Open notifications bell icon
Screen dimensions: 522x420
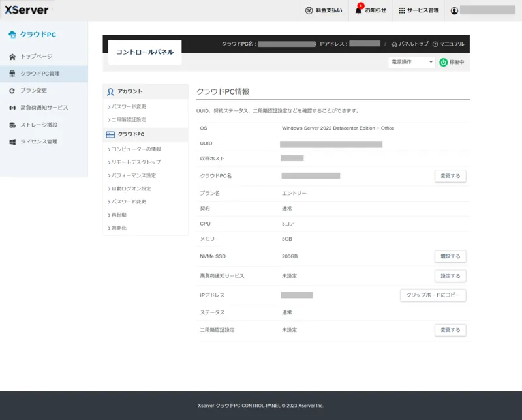(x=358, y=10)
